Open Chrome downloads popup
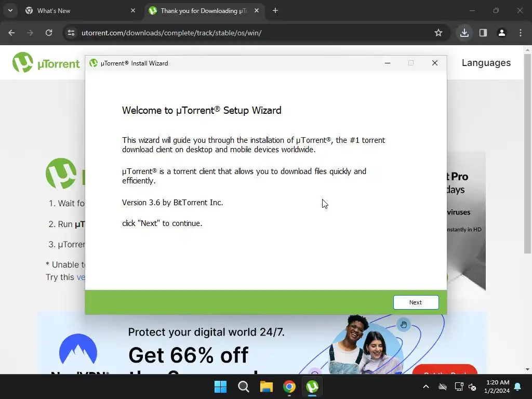The width and height of the screenshot is (532, 399). (x=464, y=33)
